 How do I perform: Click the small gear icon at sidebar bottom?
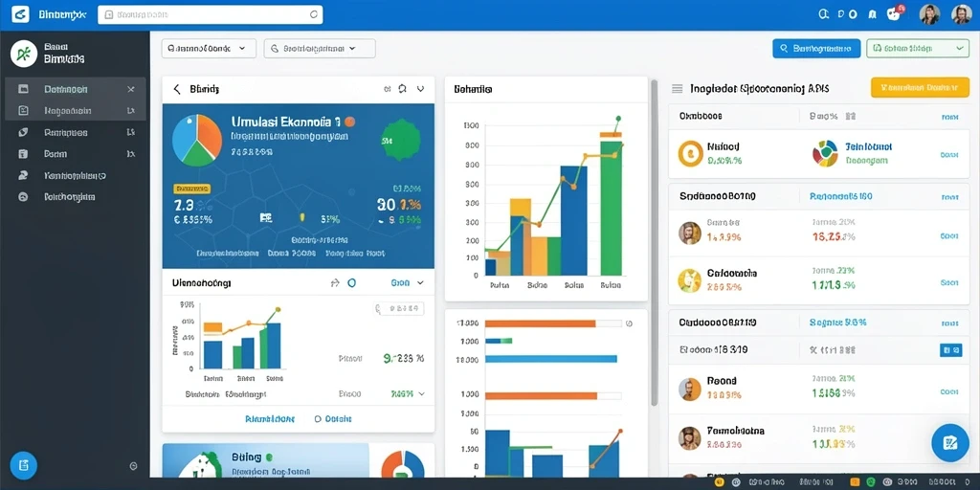tap(133, 466)
